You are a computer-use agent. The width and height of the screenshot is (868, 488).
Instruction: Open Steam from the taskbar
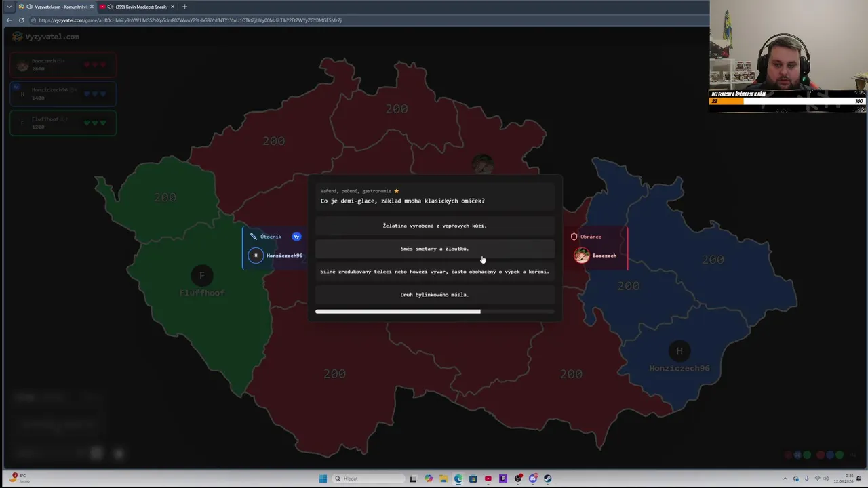(x=547, y=479)
